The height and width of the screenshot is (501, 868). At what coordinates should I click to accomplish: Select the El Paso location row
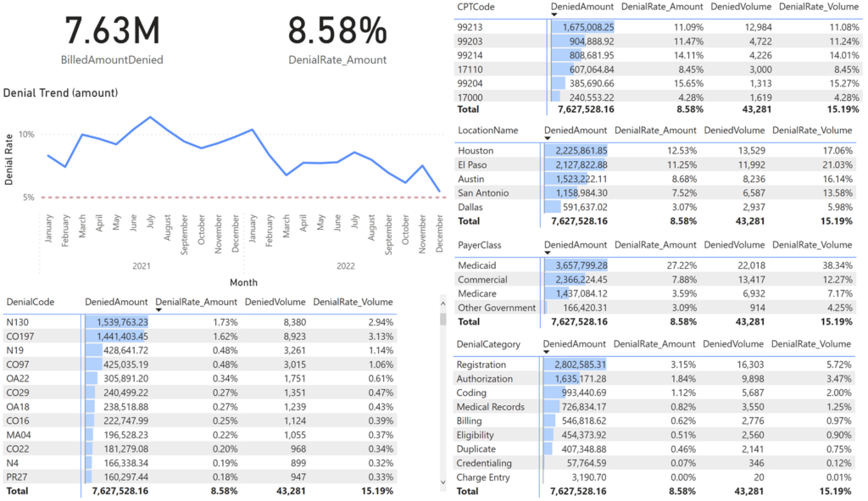655,165
